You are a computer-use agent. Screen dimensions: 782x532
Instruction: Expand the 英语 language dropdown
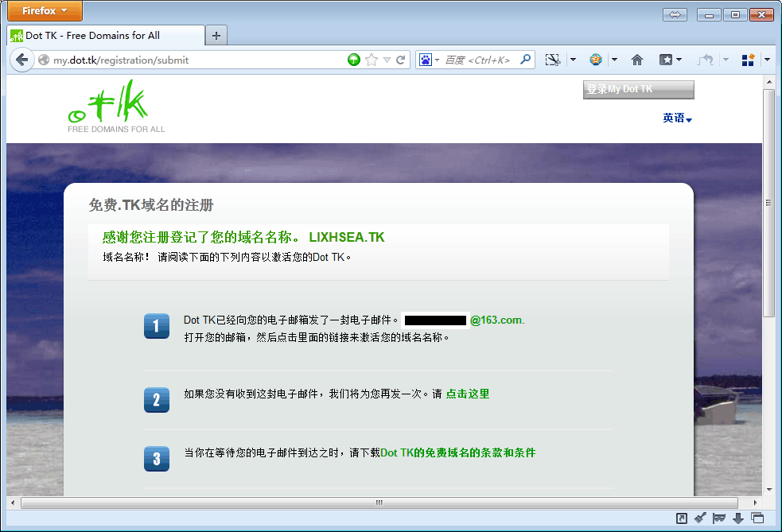(677, 118)
